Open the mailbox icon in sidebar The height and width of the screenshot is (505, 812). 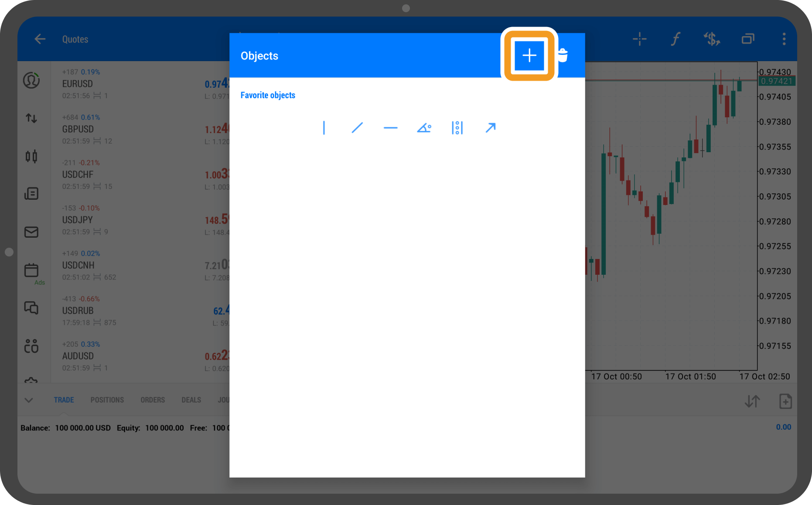[x=31, y=232]
